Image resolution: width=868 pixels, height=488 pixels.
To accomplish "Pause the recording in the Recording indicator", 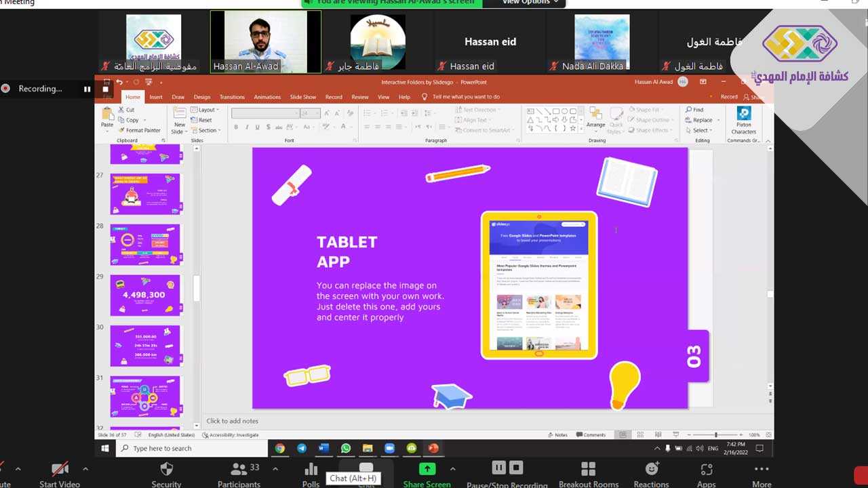I will 87,89.
